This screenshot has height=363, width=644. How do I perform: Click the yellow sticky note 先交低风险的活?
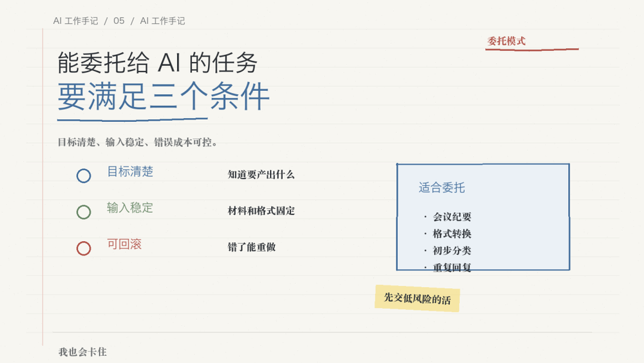pyautogui.click(x=417, y=299)
